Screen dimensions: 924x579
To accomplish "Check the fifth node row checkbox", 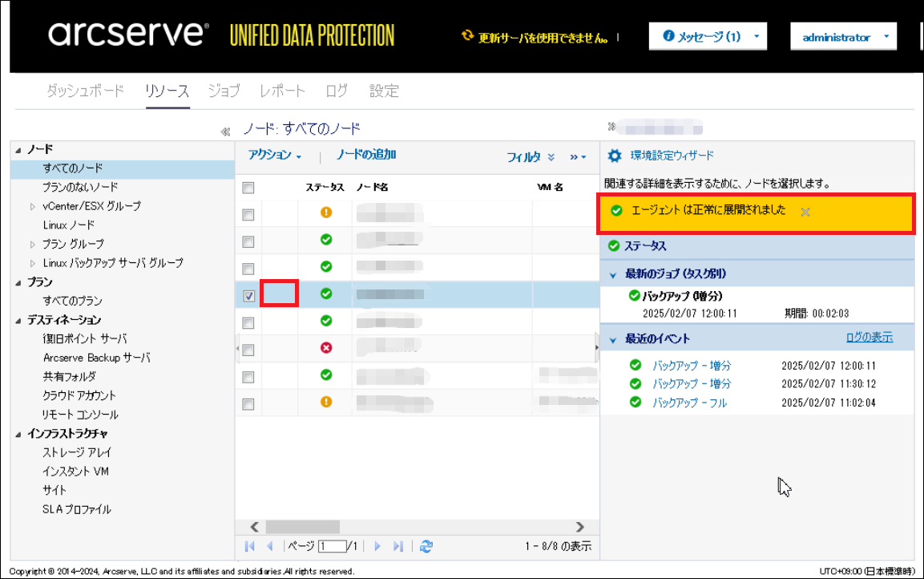I will click(248, 323).
